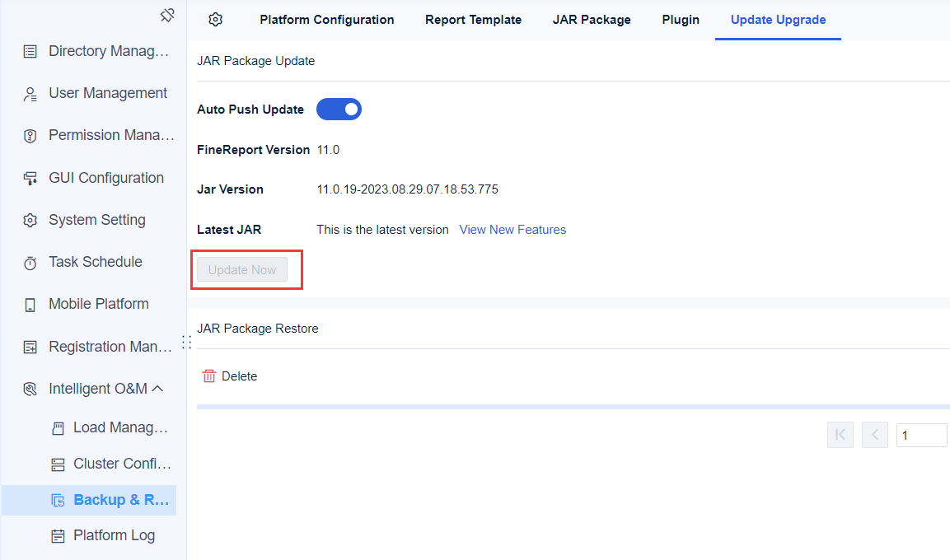Viewport: 950px width, 560px height.
Task: Click the GUI Configuration paint roller icon
Action: click(x=30, y=178)
